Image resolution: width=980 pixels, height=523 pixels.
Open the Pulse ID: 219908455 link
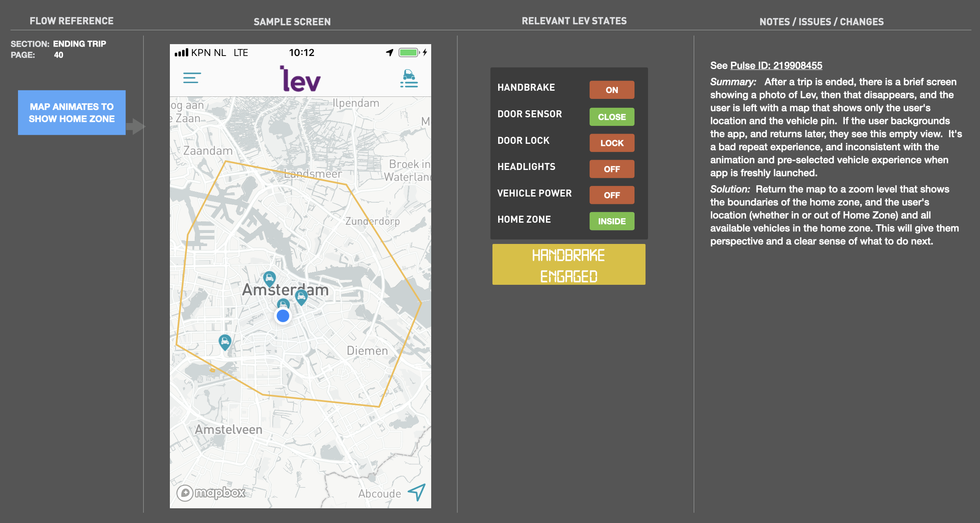coord(776,65)
